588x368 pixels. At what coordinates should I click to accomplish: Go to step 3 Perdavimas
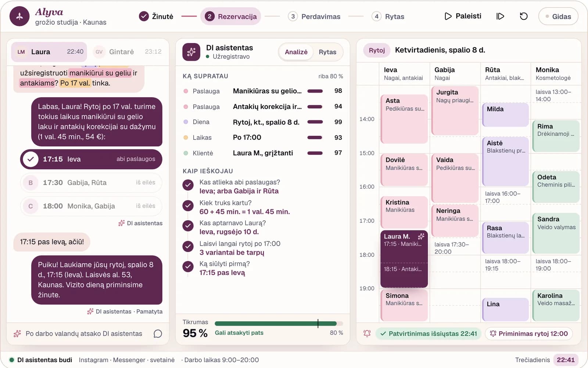pyautogui.click(x=314, y=17)
